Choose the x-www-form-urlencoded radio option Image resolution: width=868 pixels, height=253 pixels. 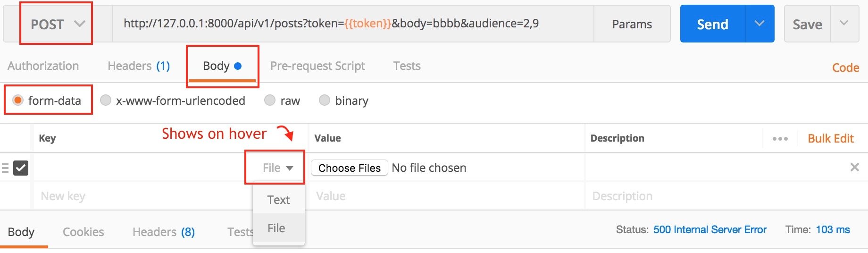[x=106, y=100]
